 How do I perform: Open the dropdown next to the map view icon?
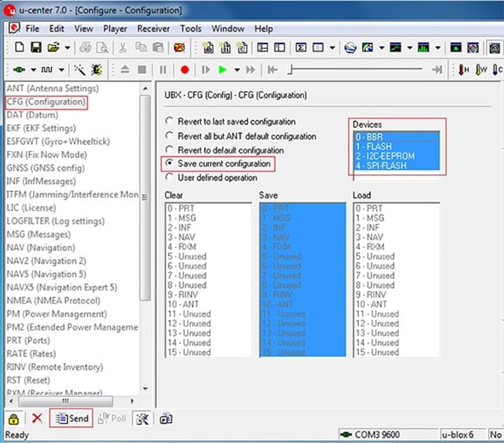coord(381,48)
